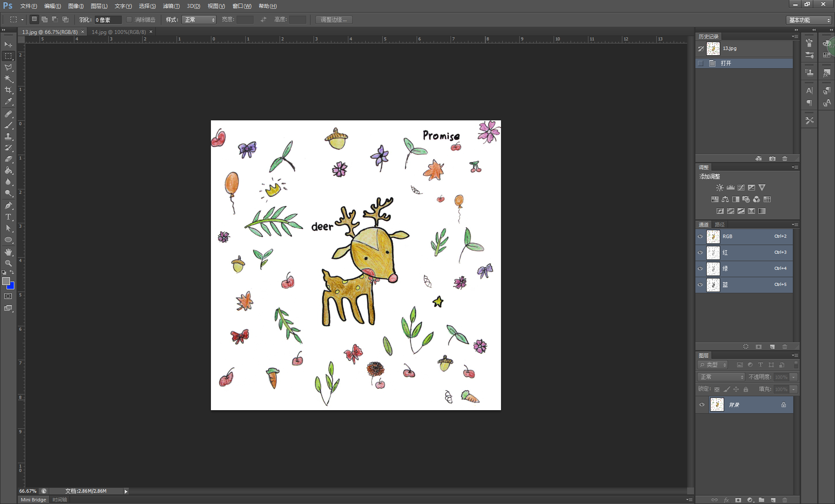Select the Path Selection tool
Image resolution: width=835 pixels, height=504 pixels.
(8, 228)
